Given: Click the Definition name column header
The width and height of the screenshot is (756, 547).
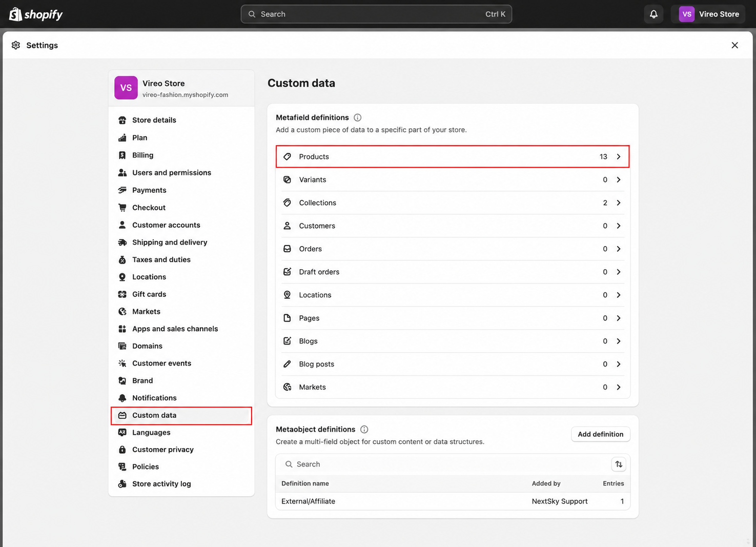Looking at the screenshot, I should coord(305,483).
